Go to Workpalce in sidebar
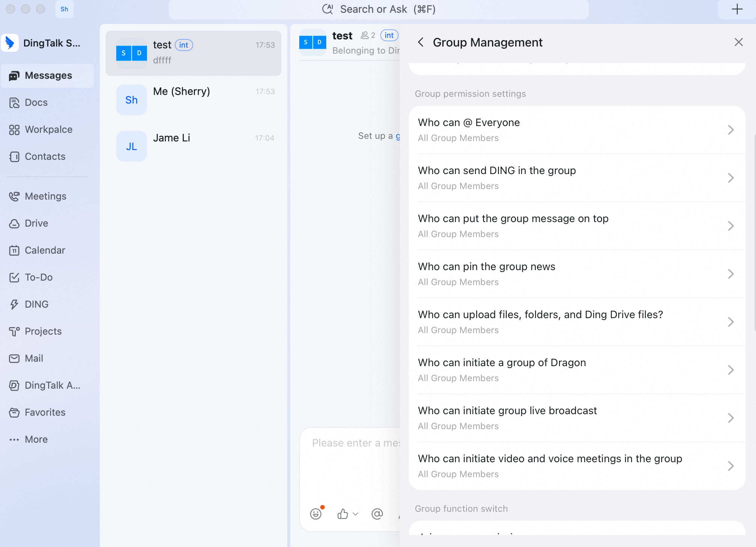756x547 pixels. [x=47, y=129]
